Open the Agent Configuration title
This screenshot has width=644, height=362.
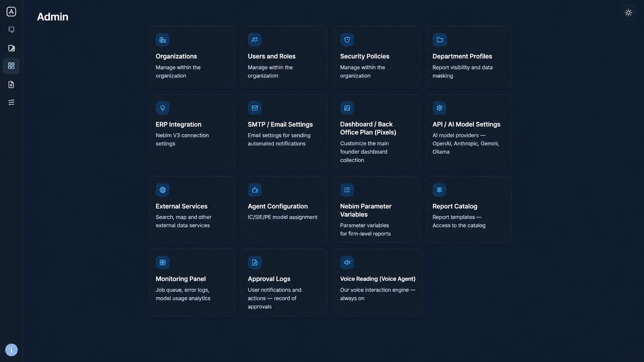[x=278, y=206]
